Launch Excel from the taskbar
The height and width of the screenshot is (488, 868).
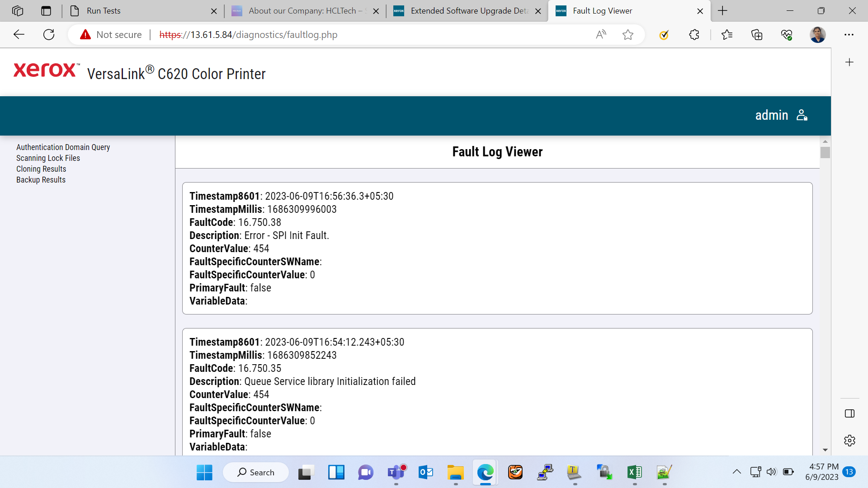pos(635,472)
